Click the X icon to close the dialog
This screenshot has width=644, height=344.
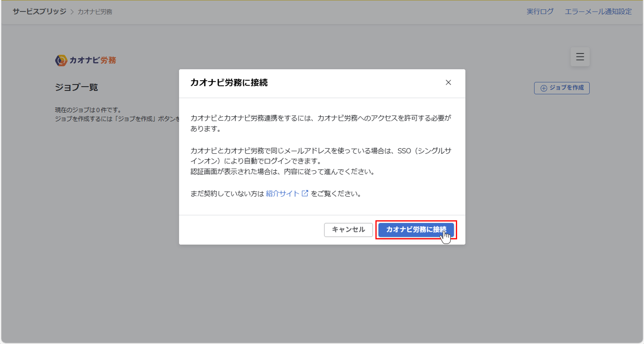tap(448, 83)
